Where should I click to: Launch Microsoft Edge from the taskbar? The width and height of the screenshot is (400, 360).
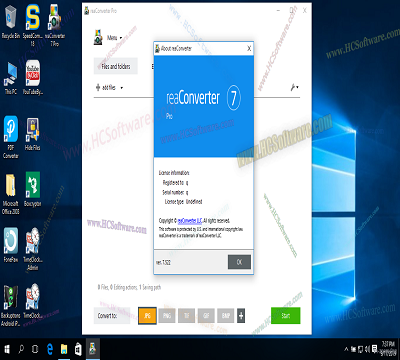click(x=50, y=349)
